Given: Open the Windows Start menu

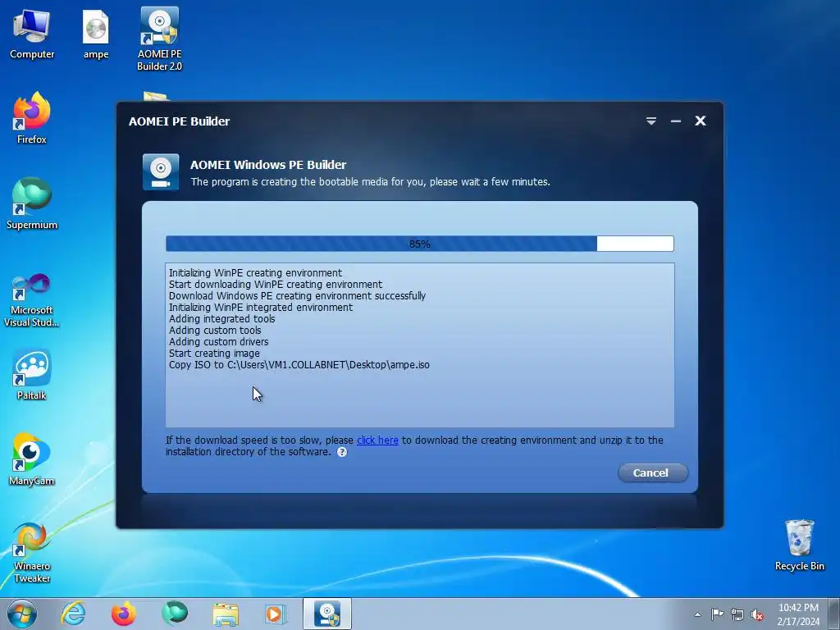Looking at the screenshot, I should pos(22,614).
